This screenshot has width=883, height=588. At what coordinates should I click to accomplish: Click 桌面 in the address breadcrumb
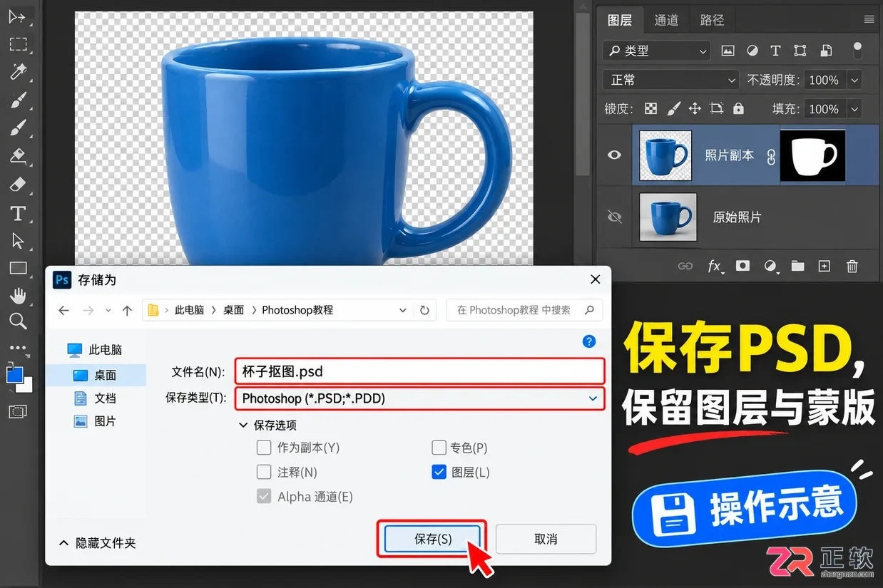(x=233, y=310)
